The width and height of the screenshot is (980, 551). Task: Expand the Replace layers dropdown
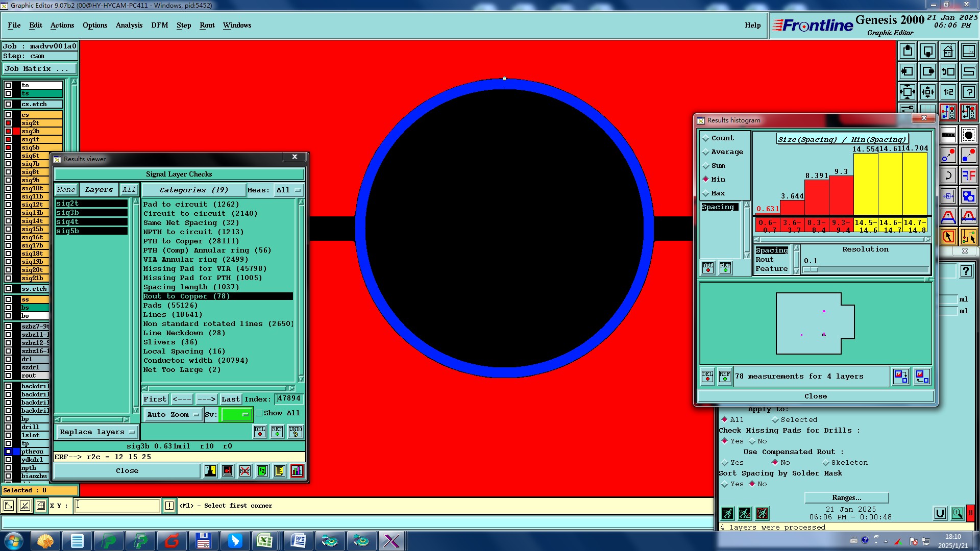(x=97, y=432)
